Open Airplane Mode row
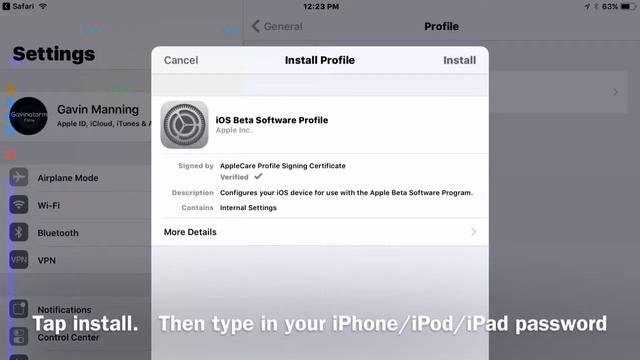 (76, 178)
